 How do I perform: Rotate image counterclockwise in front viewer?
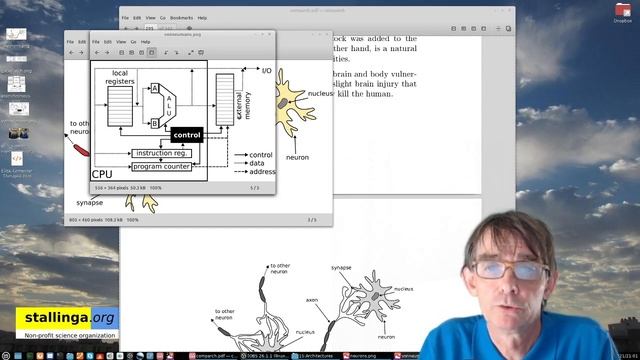point(166,53)
